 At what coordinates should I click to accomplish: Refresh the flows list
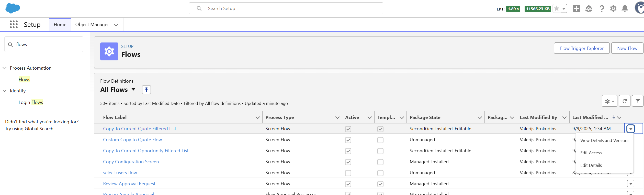[625, 101]
